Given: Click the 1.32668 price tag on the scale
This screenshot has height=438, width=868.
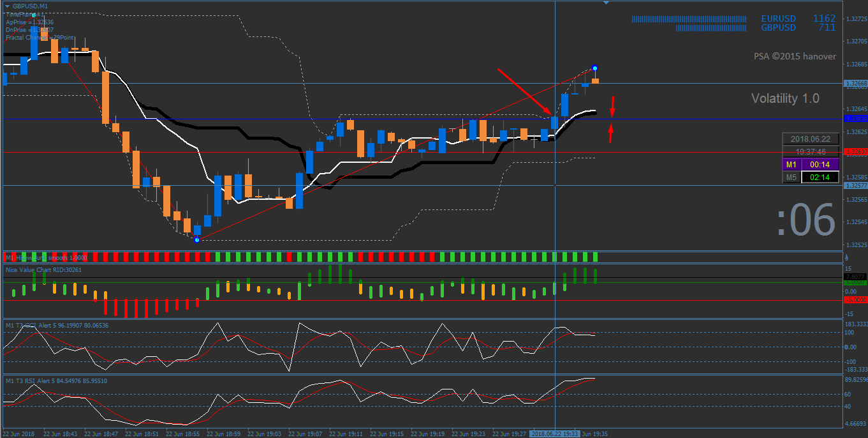Looking at the screenshot, I should [855, 84].
